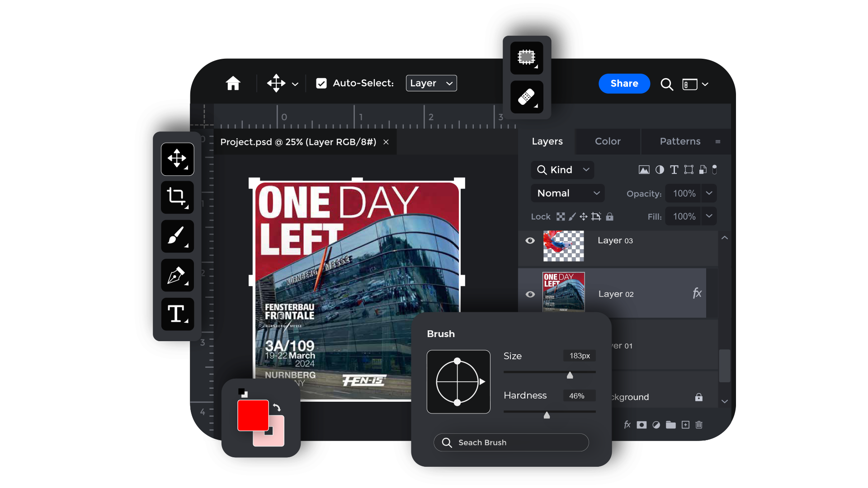Click the red foreground color swatch
This screenshot has height=488, width=868.
(x=252, y=415)
